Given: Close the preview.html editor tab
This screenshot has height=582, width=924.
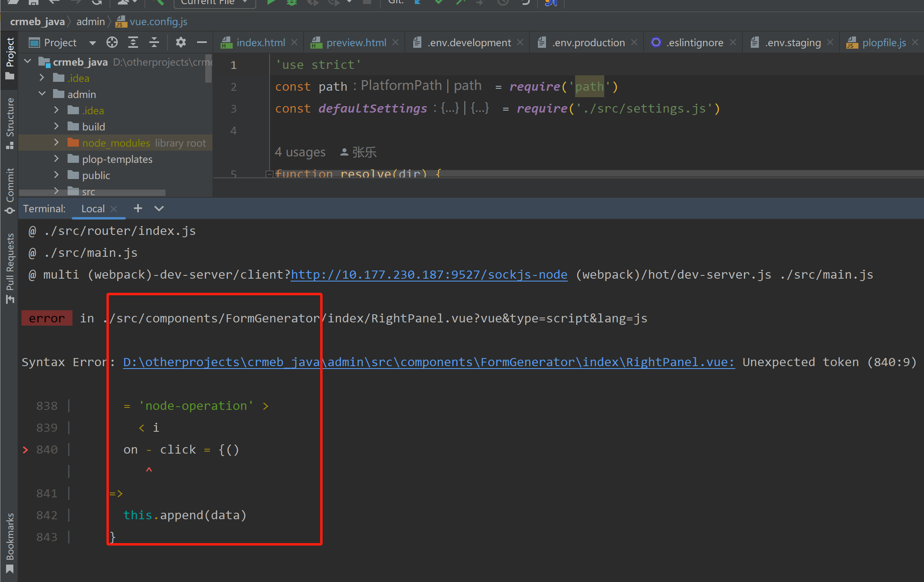Looking at the screenshot, I should click(395, 42).
